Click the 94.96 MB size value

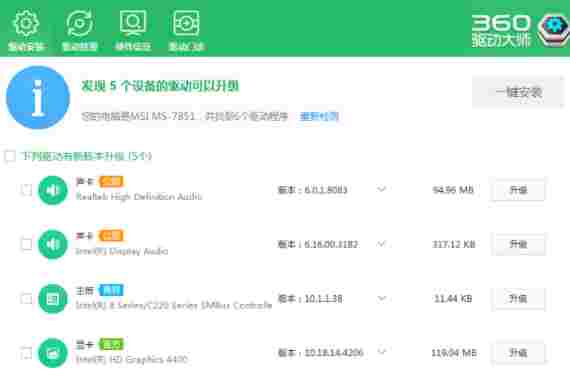click(453, 190)
